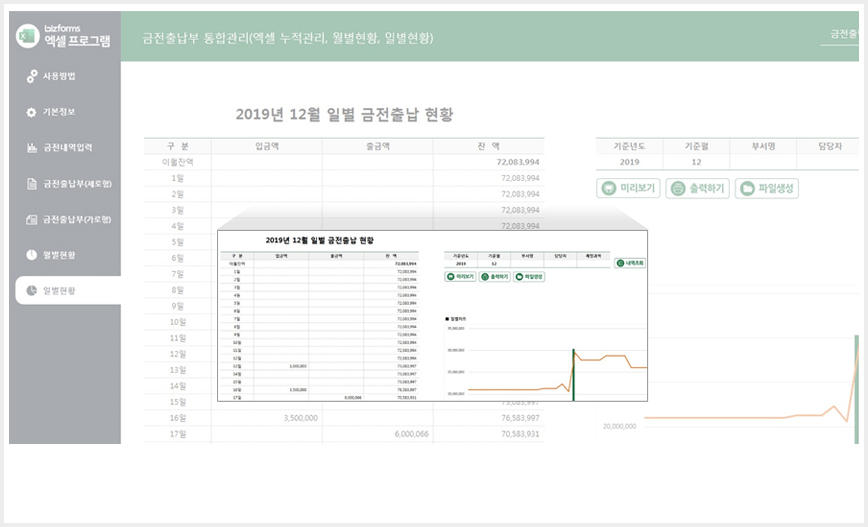Click the 20,000,000 chart axis label

pos(619,426)
